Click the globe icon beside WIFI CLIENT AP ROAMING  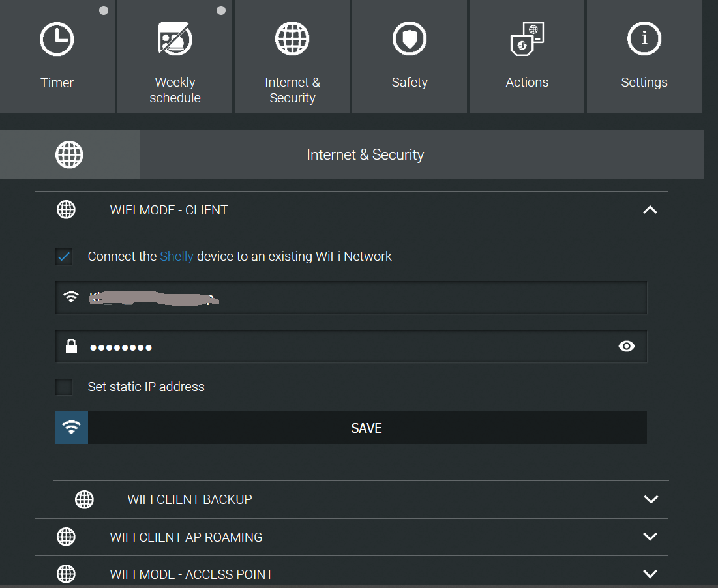pos(66,537)
